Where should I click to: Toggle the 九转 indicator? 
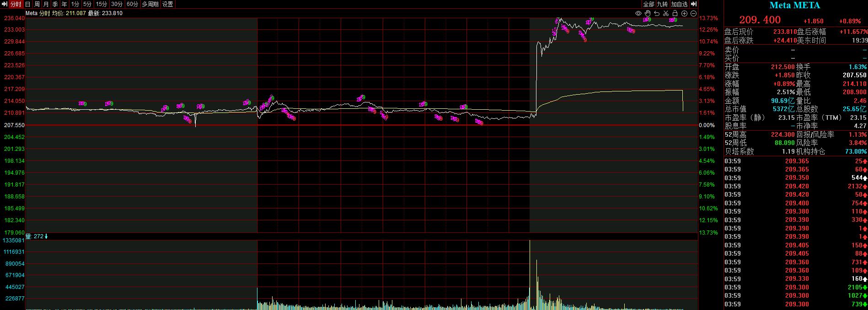coord(662,4)
